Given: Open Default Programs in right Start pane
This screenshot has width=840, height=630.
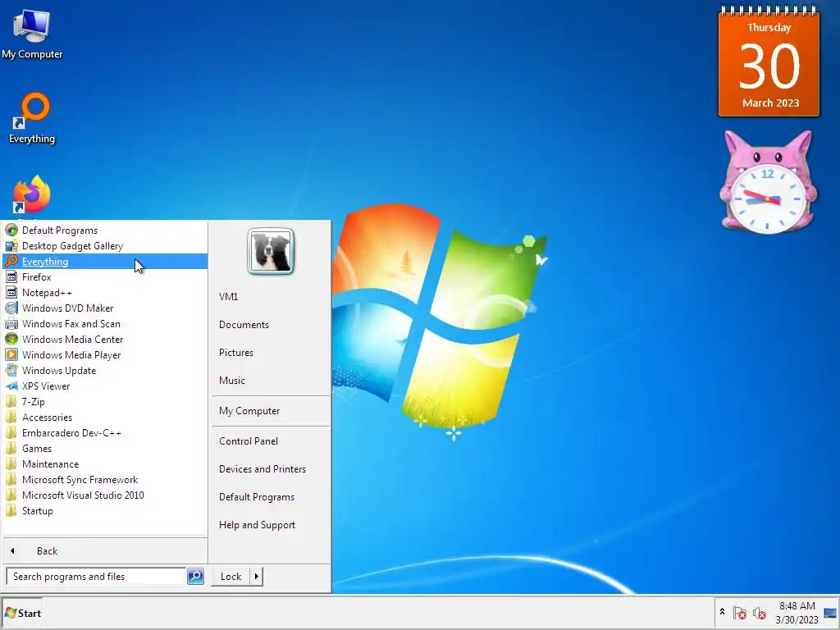Looking at the screenshot, I should pos(257,496).
